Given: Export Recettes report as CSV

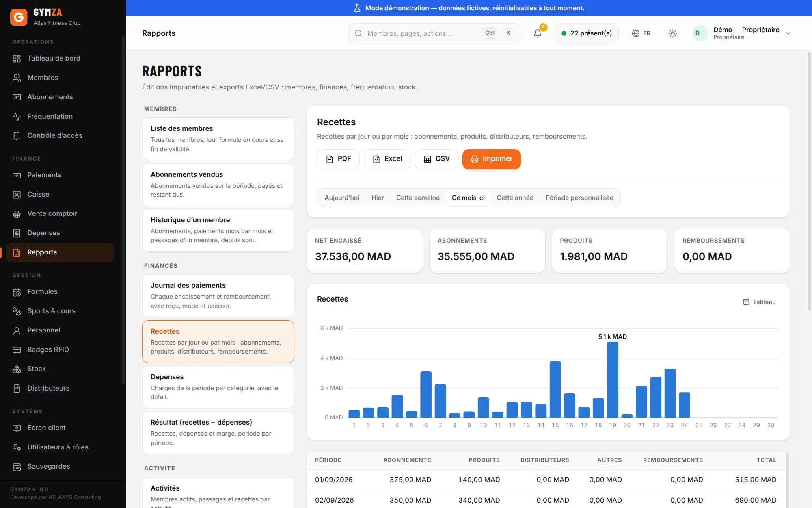Looking at the screenshot, I should [x=436, y=159].
